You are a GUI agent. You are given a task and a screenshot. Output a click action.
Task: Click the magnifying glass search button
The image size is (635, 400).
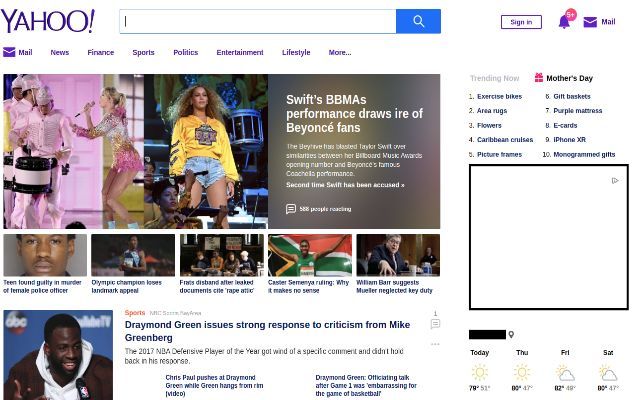[x=418, y=21]
